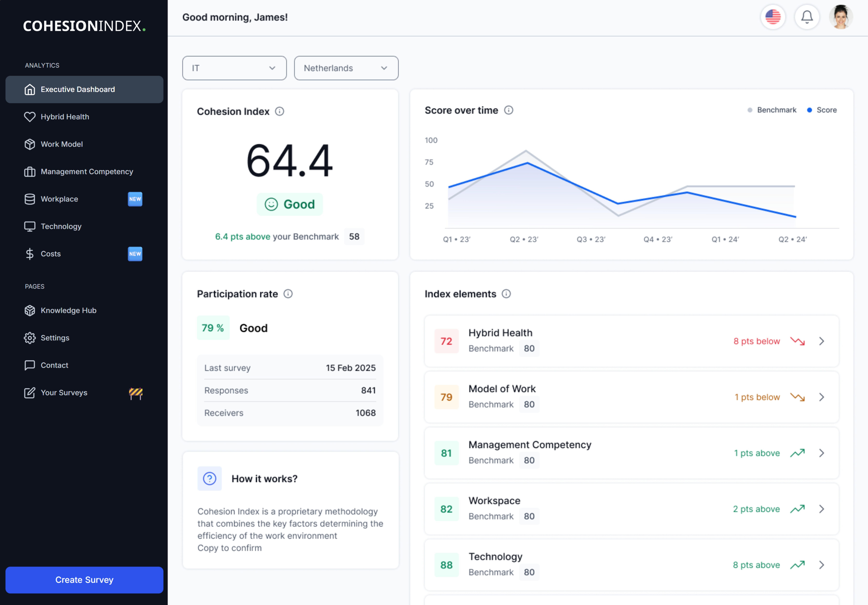Open Settings page in the sidebar
This screenshot has height=605, width=868.
click(x=84, y=338)
